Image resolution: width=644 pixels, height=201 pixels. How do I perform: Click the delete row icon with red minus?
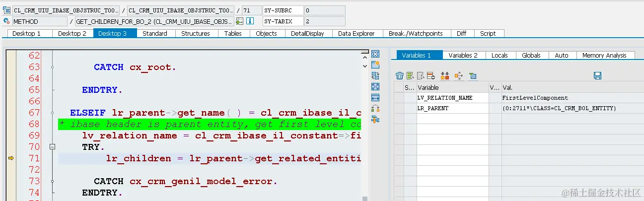click(x=431, y=76)
